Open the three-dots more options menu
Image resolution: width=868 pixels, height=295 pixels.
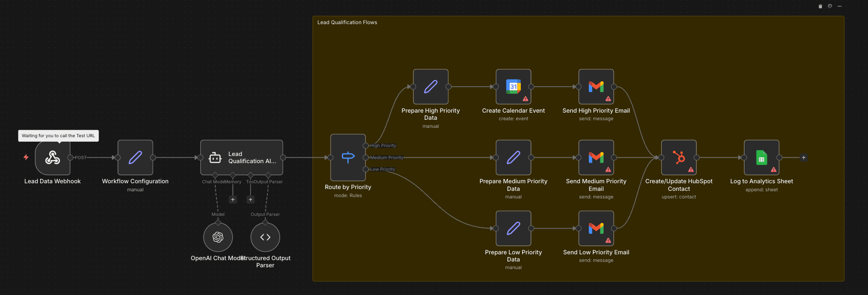coord(840,6)
